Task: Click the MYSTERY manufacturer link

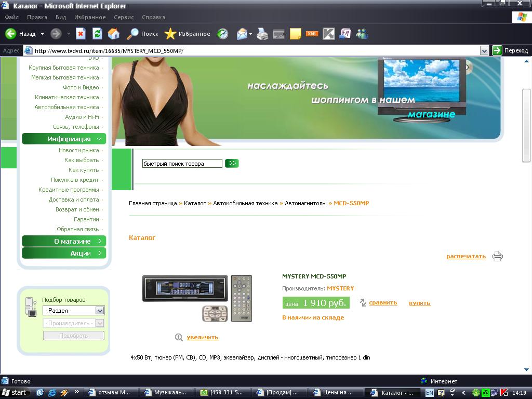Action: click(340, 288)
